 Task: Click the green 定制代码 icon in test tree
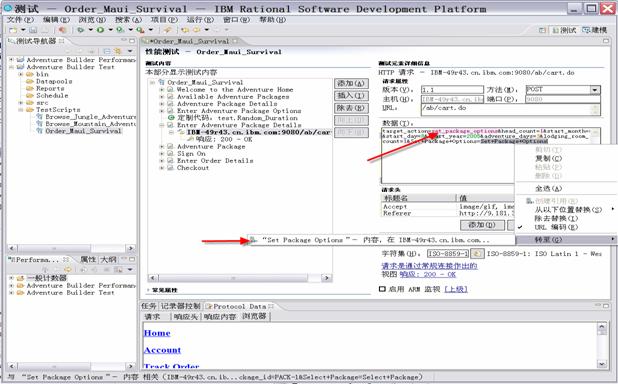click(171, 118)
